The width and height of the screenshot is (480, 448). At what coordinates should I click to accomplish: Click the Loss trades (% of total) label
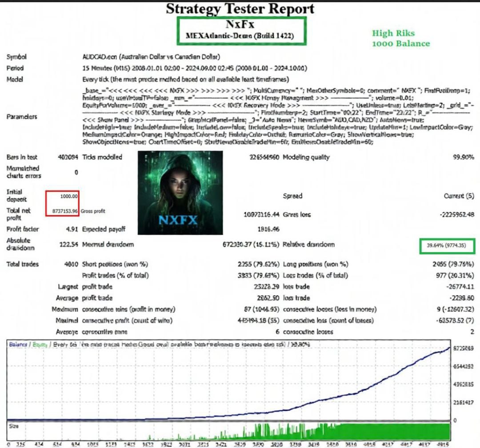pyautogui.click(x=315, y=275)
